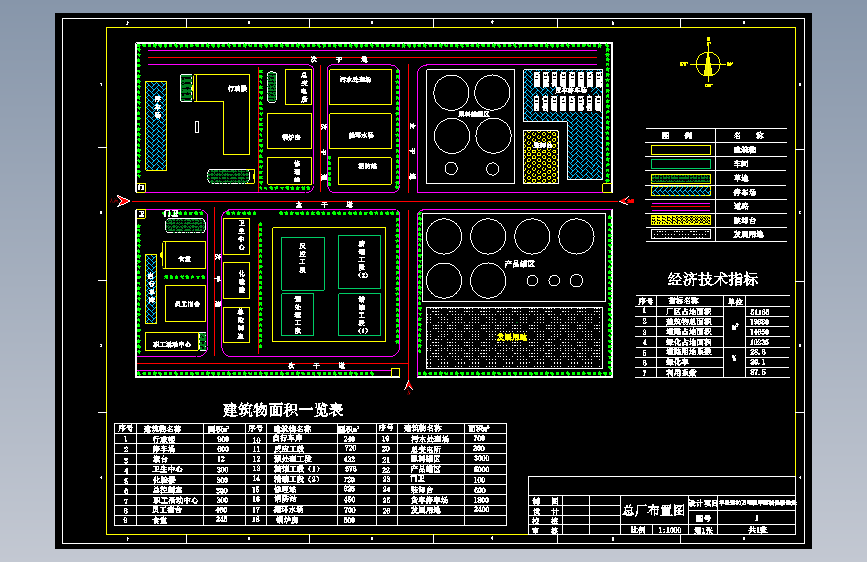Click the 反应工段 row in area table

[x=312, y=449]
